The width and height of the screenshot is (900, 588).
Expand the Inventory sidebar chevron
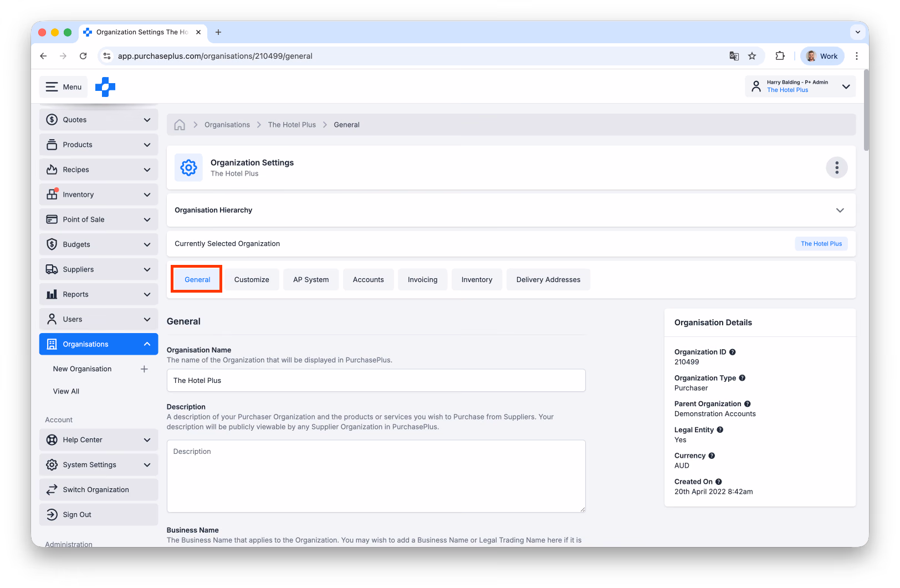(147, 195)
